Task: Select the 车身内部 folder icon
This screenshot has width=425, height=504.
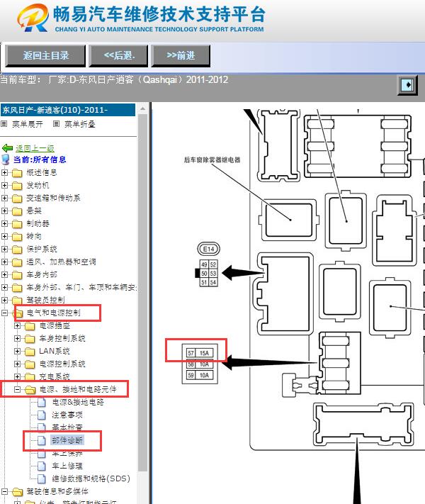Action: [17, 275]
